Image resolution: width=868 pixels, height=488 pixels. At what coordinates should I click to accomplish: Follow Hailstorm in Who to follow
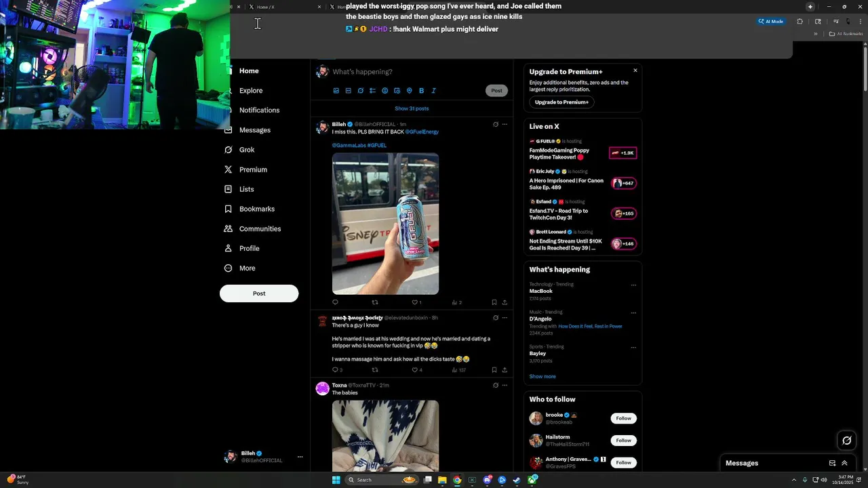click(624, 441)
